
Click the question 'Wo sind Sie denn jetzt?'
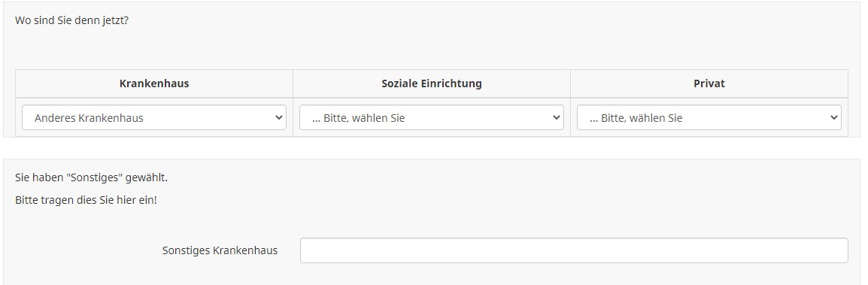click(71, 21)
